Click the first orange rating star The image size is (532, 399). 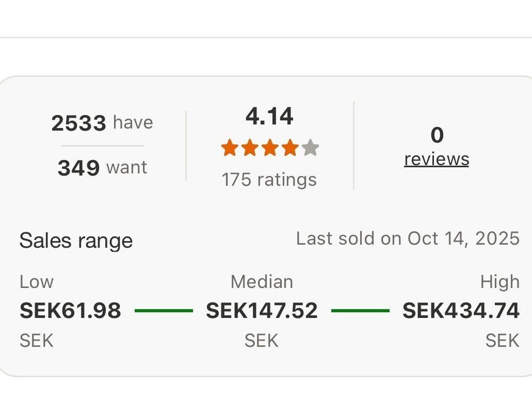pyautogui.click(x=229, y=148)
